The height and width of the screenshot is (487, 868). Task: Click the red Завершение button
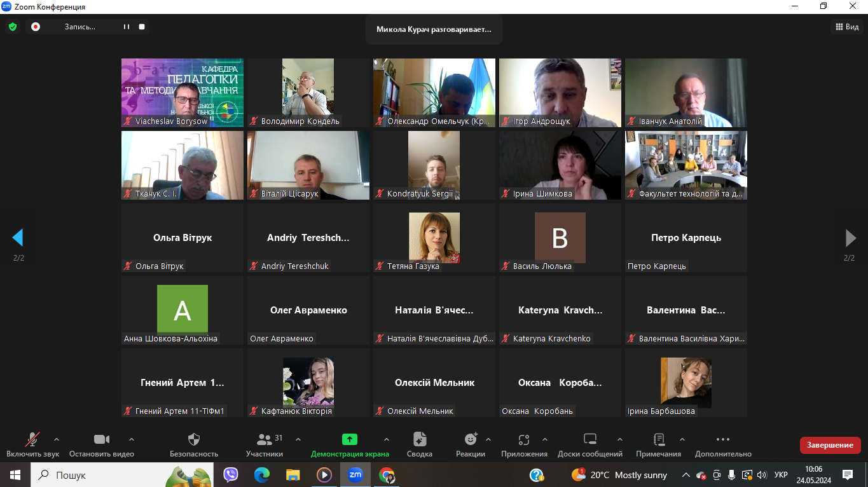coord(830,445)
